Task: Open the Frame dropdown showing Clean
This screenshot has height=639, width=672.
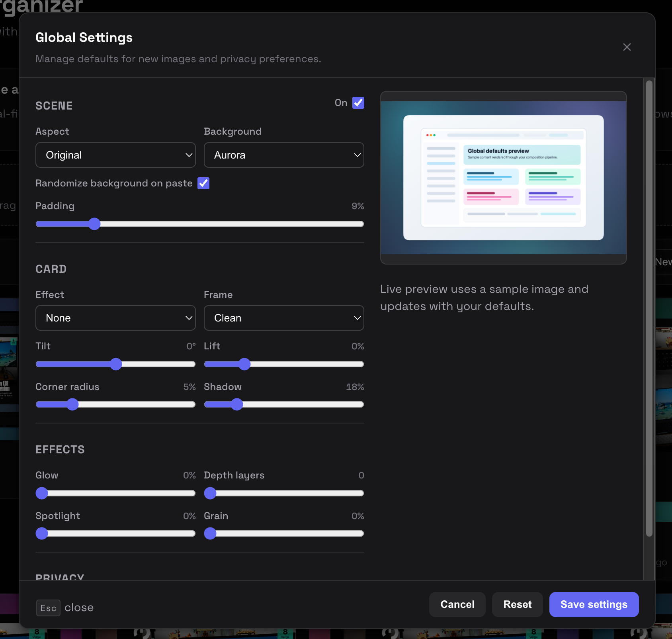Action: click(x=283, y=318)
